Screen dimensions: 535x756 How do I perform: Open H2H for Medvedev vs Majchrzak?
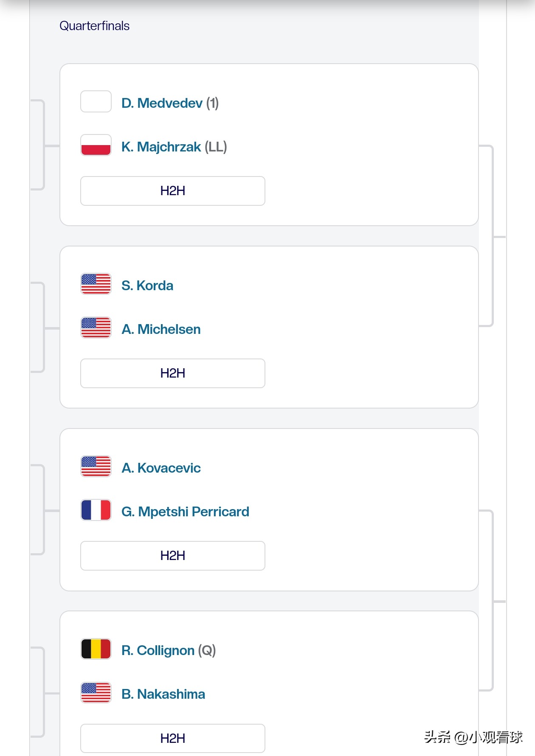point(172,191)
